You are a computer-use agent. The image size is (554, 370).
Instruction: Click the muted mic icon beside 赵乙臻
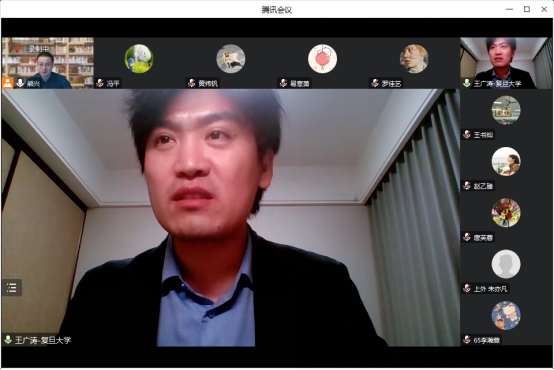(x=467, y=186)
